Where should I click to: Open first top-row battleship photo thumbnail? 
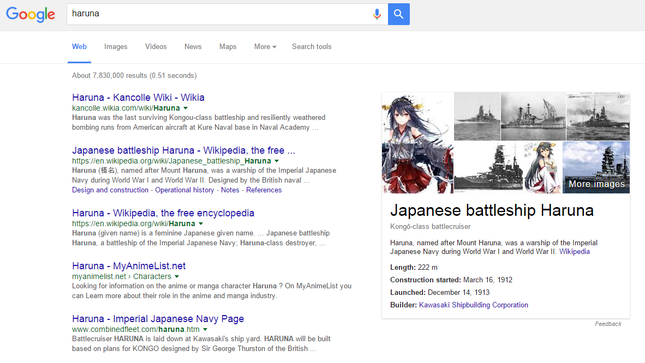click(x=477, y=116)
